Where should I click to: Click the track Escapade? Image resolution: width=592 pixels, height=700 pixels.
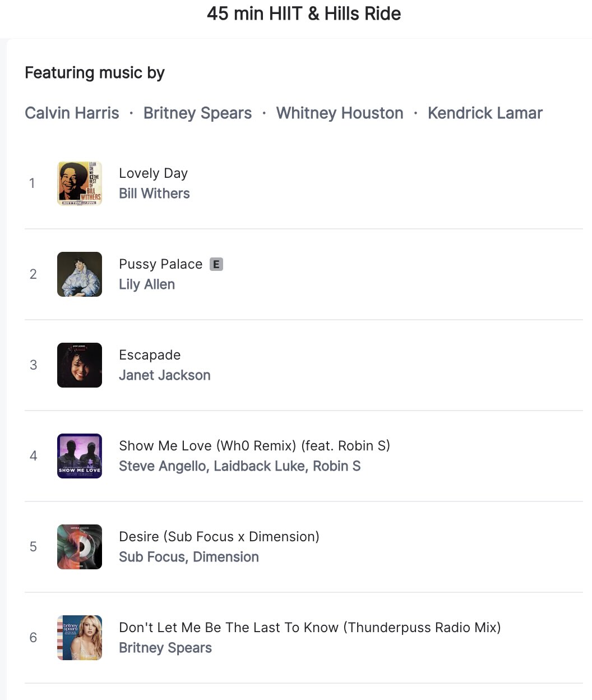click(150, 354)
